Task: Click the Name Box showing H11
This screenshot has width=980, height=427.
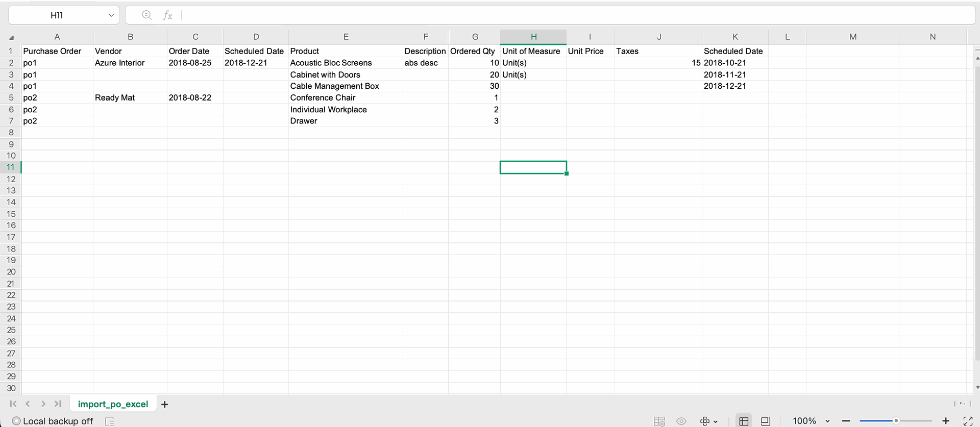Action: 57,15
